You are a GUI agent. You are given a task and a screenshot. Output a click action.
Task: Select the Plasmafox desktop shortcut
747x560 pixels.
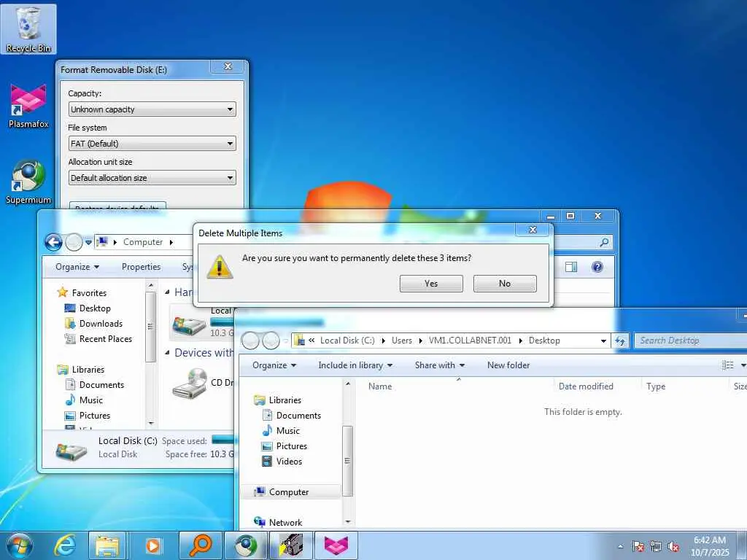coord(28,106)
